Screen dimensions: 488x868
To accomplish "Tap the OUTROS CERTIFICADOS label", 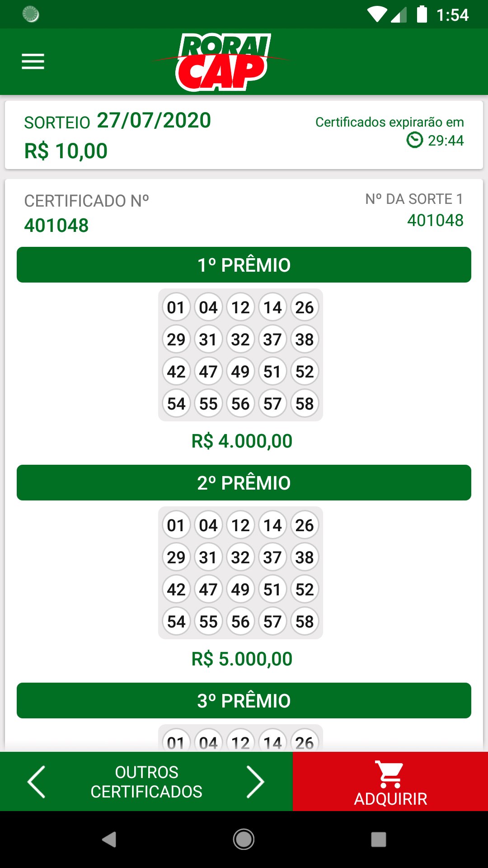I will click(146, 782).
